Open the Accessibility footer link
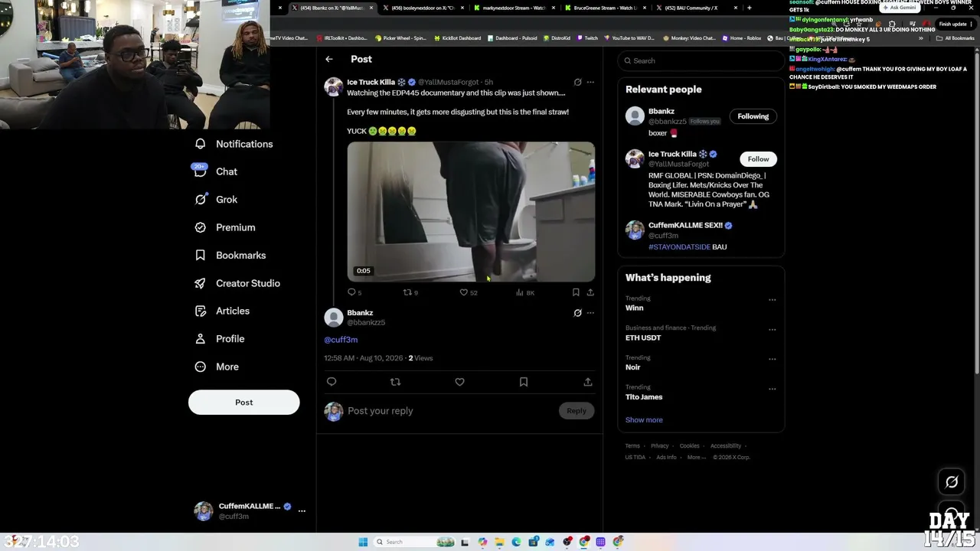980x551 pixels. coord(726,446)
